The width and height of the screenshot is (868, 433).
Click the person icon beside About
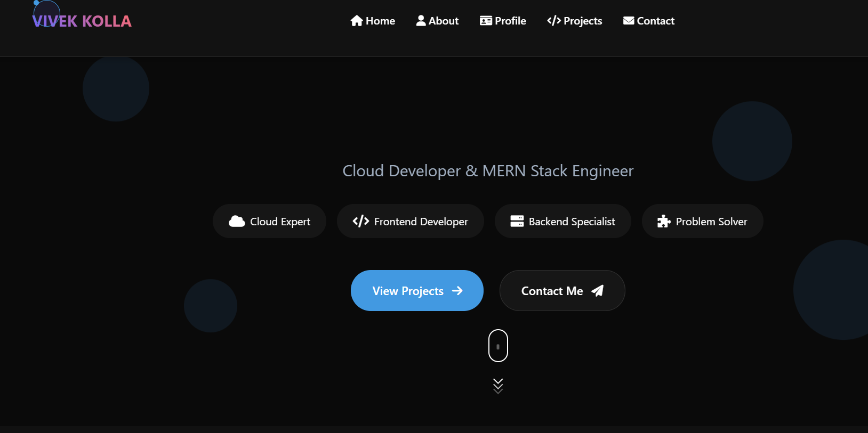(421, 20)
